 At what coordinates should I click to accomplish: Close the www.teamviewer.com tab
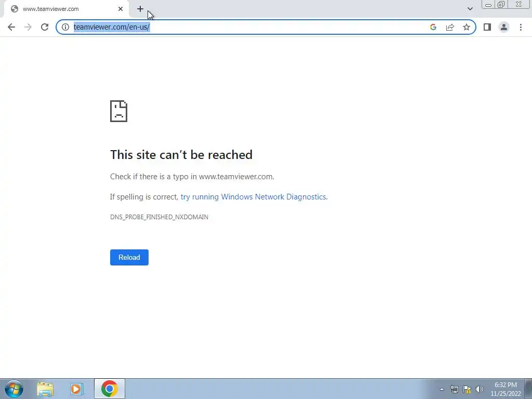121,9
